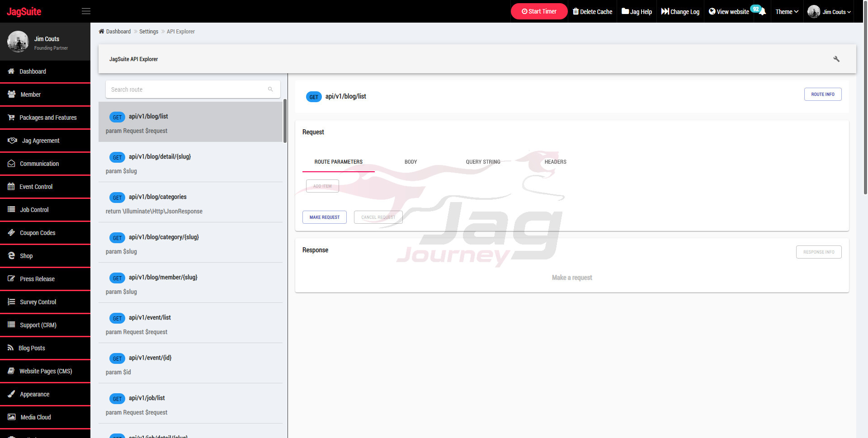This screenshot has width=868, height=438.
Task: Click the Event Control calendar icon
Action: click(x=11, y=186)
